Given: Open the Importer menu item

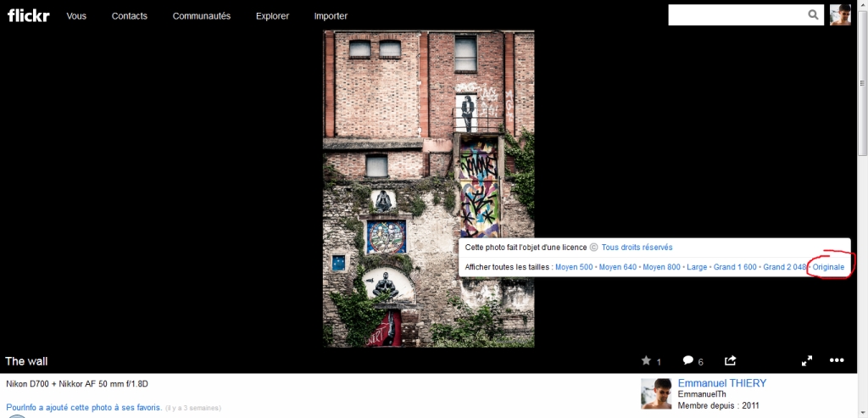Looking at the screenshot, I should [331, 16].
